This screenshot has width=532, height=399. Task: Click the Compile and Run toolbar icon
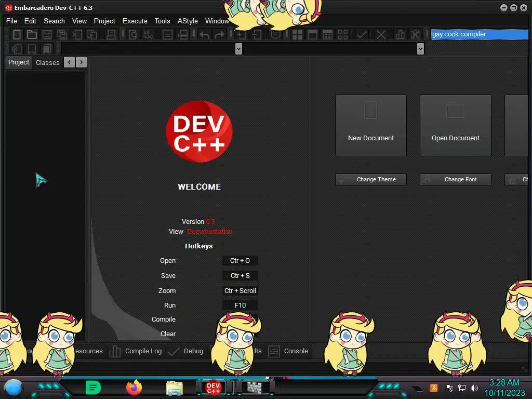coord(327,34)
